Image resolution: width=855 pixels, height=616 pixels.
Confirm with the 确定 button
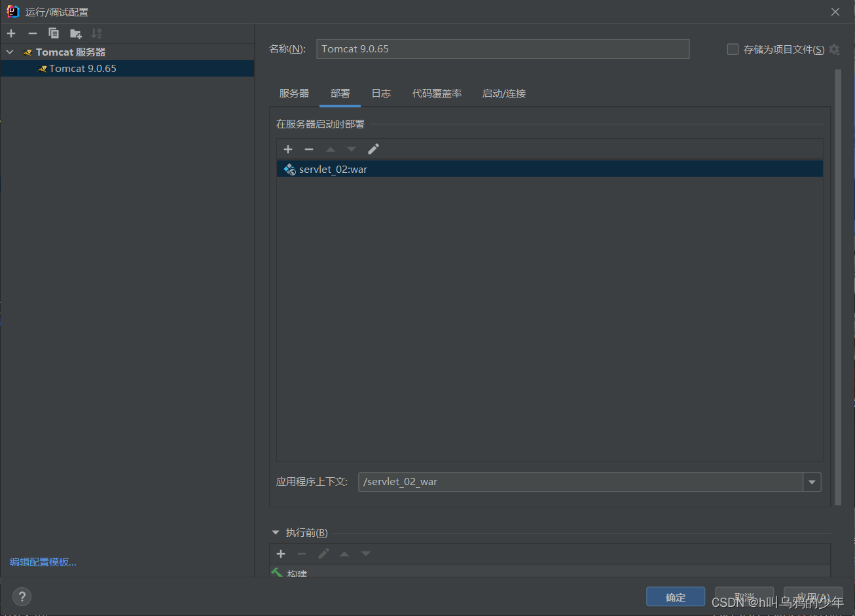point(676,597)
